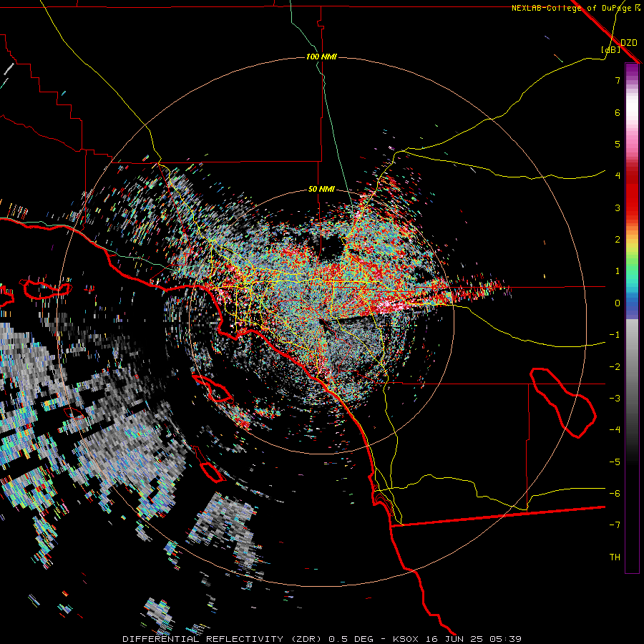Image resolution: width=644 pixels, height=644 pixels.
Task: Click the color scale value 0
Action: pos(618,303)
